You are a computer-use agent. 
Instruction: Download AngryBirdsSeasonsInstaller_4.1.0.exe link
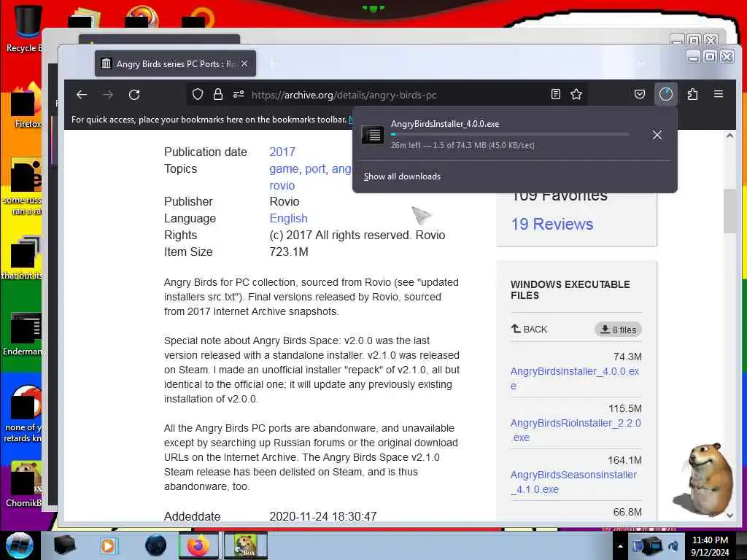(573, 482)
